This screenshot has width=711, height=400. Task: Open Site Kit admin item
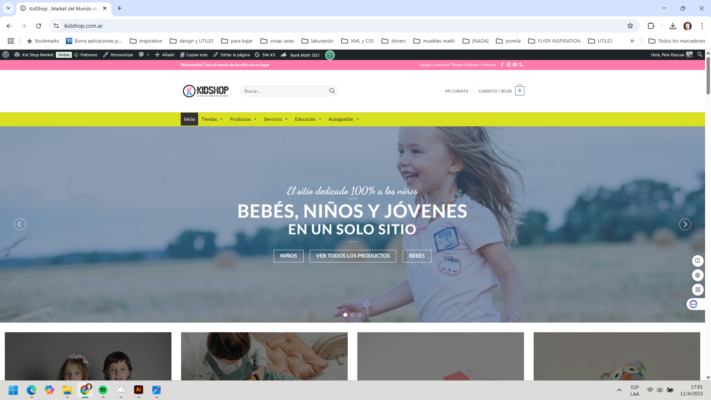click(265, 55)
